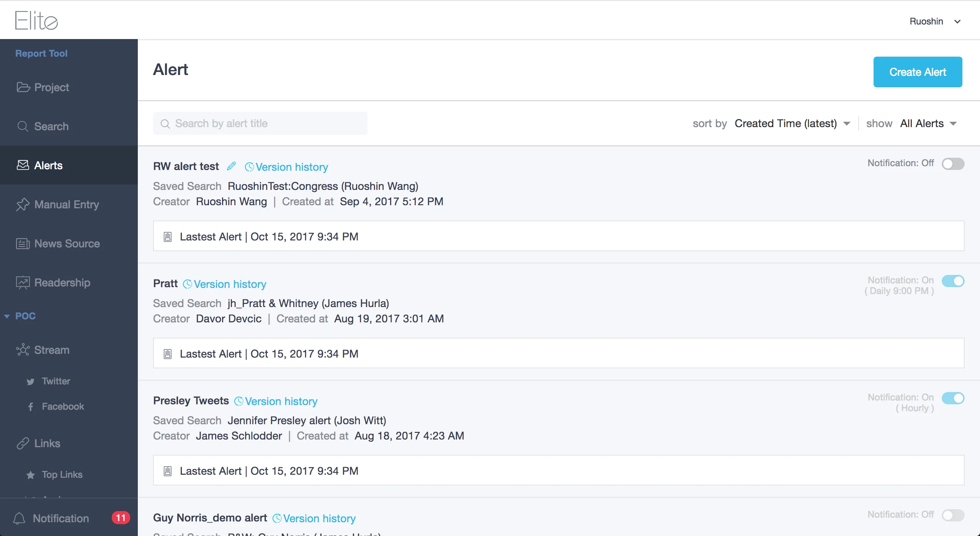Select Manual Entry in the sidebar
This screenshot has width=980, height=536.
tap(69, 204)
